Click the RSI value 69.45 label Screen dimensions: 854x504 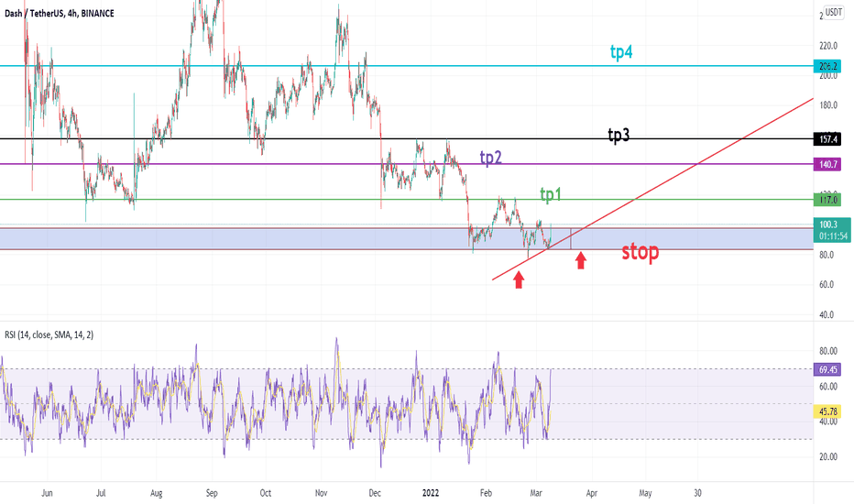coord(827,369)
